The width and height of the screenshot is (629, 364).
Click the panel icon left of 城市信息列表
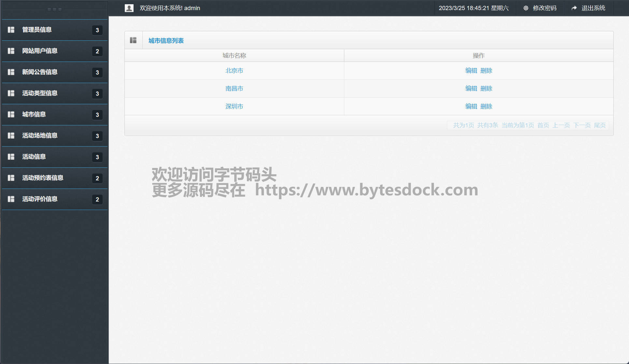point(133,40)
